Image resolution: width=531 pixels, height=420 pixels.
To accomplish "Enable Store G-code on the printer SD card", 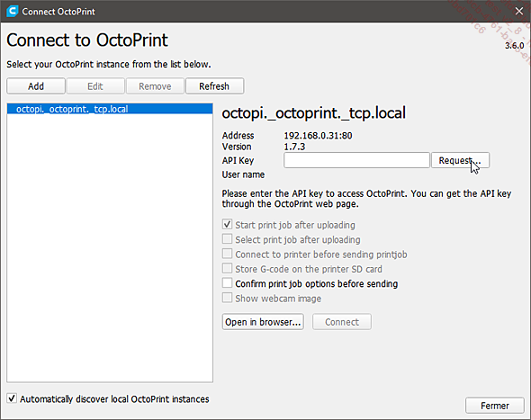I will coord(227,268).
